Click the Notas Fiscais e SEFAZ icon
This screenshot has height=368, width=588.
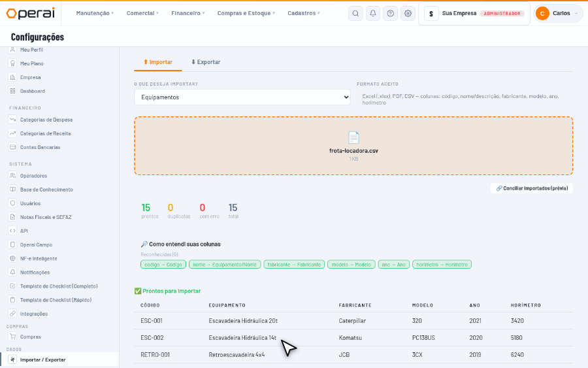(12, 217)
